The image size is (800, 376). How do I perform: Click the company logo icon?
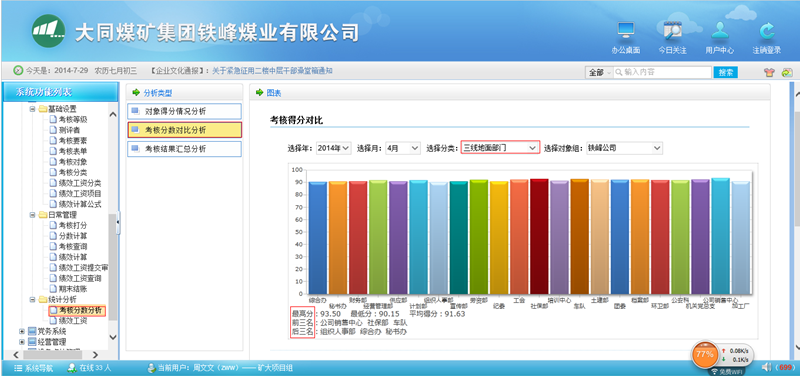coord(48,31)
